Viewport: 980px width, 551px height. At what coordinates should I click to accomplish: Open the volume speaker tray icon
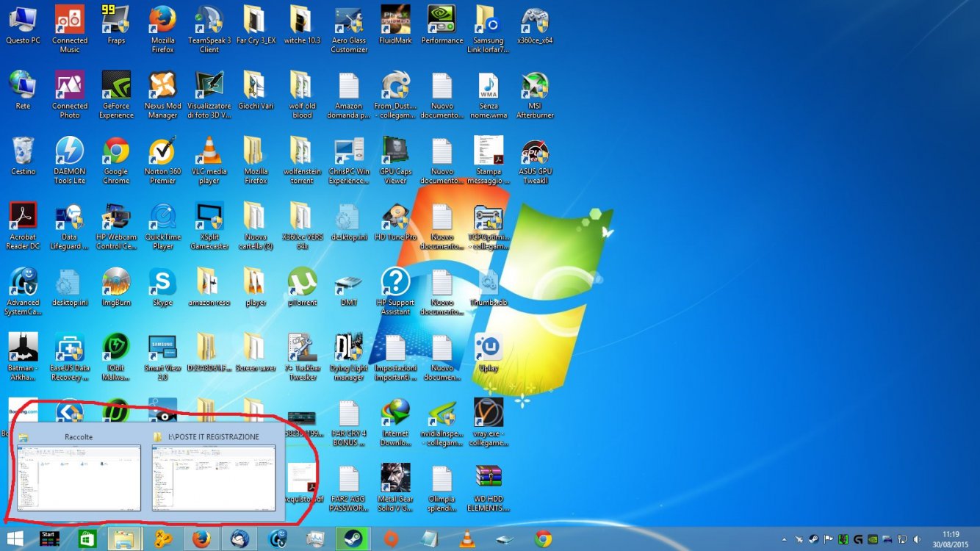pyautogui.click(x=915, y=539)
